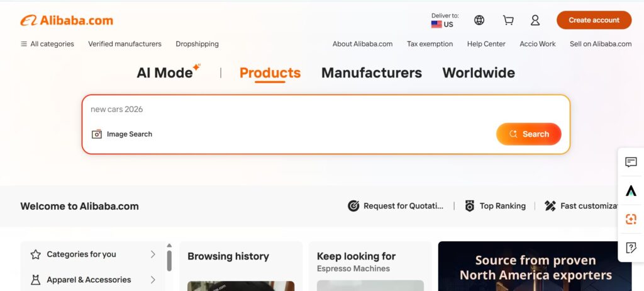Switch to the Worldwide tab
Image resolution: width=644 pixels, height=291 pixels.
pos(479,73)
